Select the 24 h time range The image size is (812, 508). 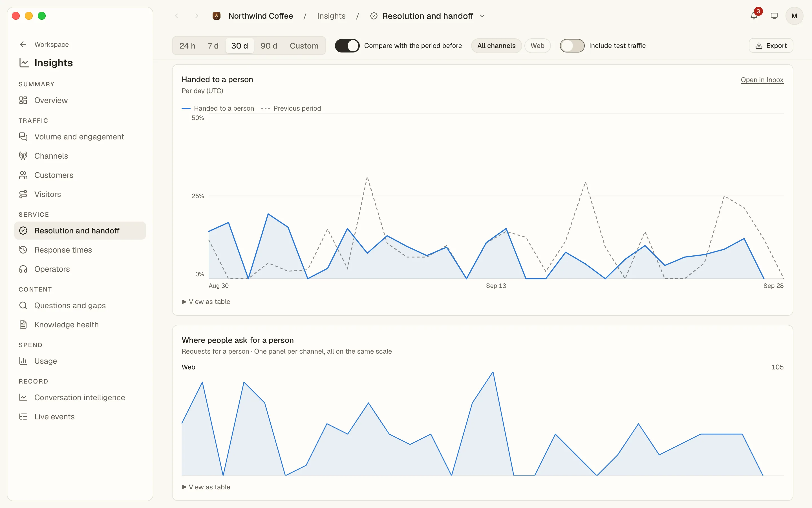187,46
